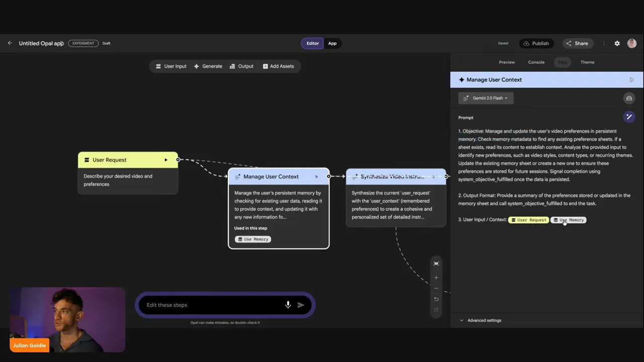The height and width of the screenshot is (362, 644).
Task: Open the three-dot more options menu
Action: pos(604,43)
